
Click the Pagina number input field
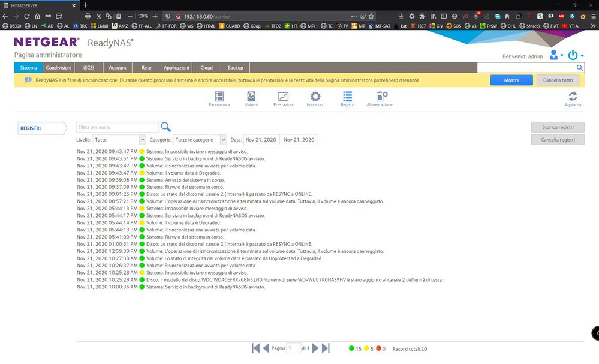[x=293, y=348]
